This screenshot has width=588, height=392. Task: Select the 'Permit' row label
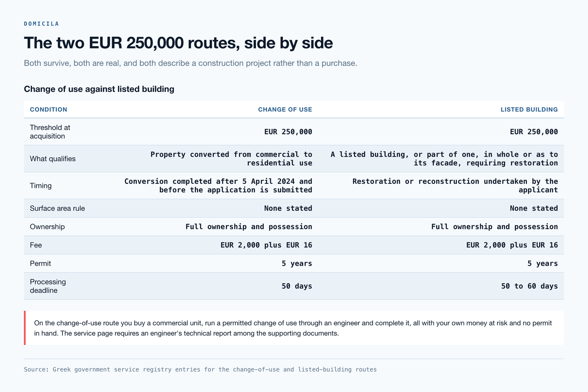click(x=40, y=263)
